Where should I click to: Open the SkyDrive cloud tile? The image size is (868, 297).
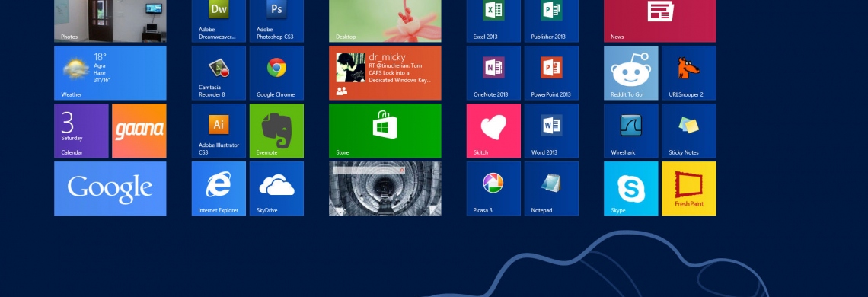click(x=276, y=188)
